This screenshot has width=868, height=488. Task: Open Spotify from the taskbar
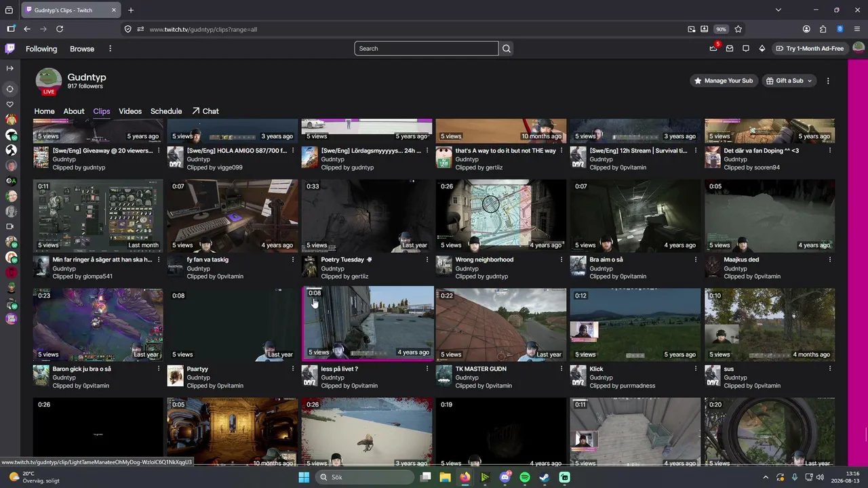coord(525,477)
